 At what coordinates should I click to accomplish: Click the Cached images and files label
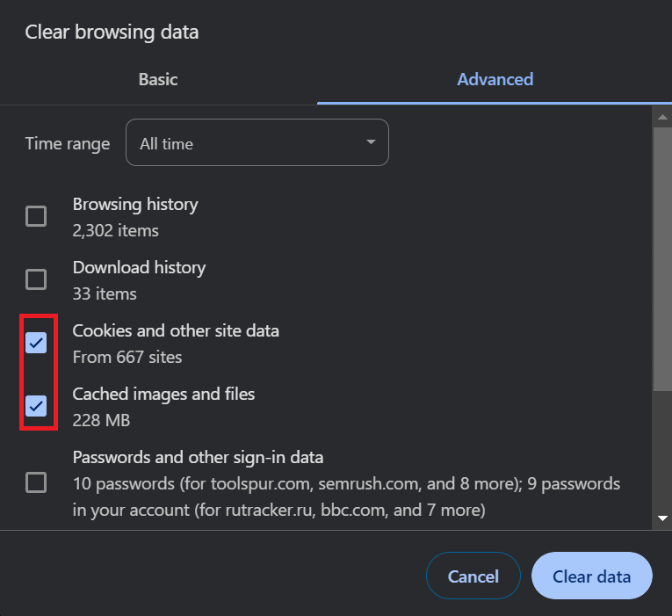[163, 395]
